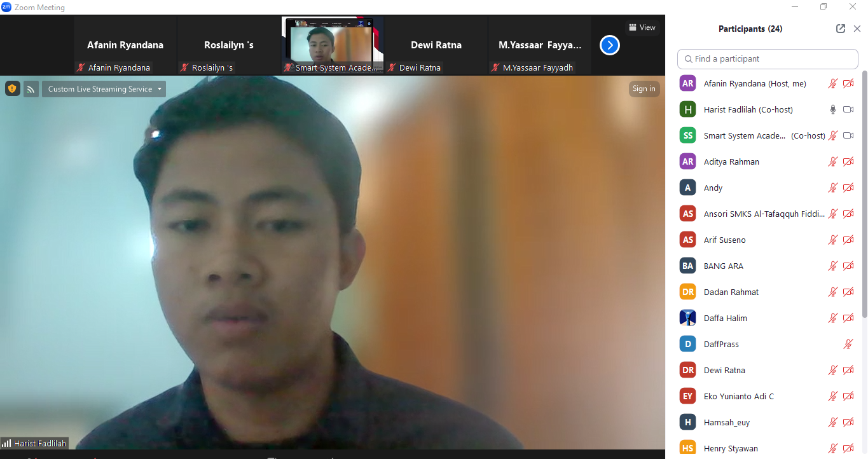Select M.Yassaar Fayyadh video tile
Viewport: 868px width, 459px height.
click(540, 46)
